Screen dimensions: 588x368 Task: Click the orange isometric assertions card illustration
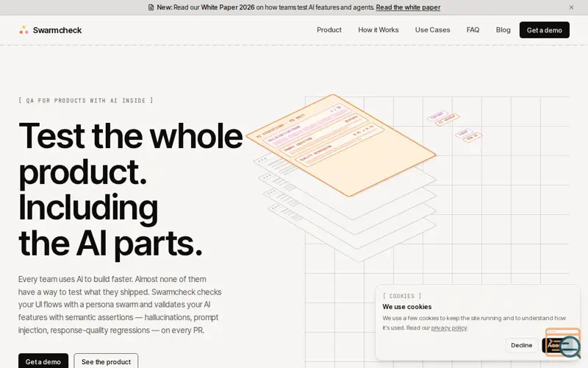(341, 145)
